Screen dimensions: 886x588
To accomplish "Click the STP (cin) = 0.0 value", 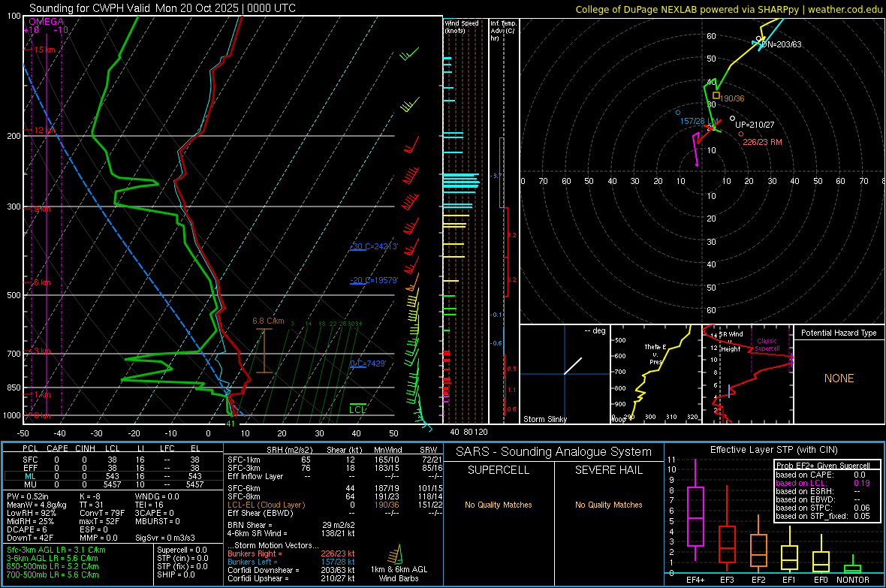I will (182, 558).
